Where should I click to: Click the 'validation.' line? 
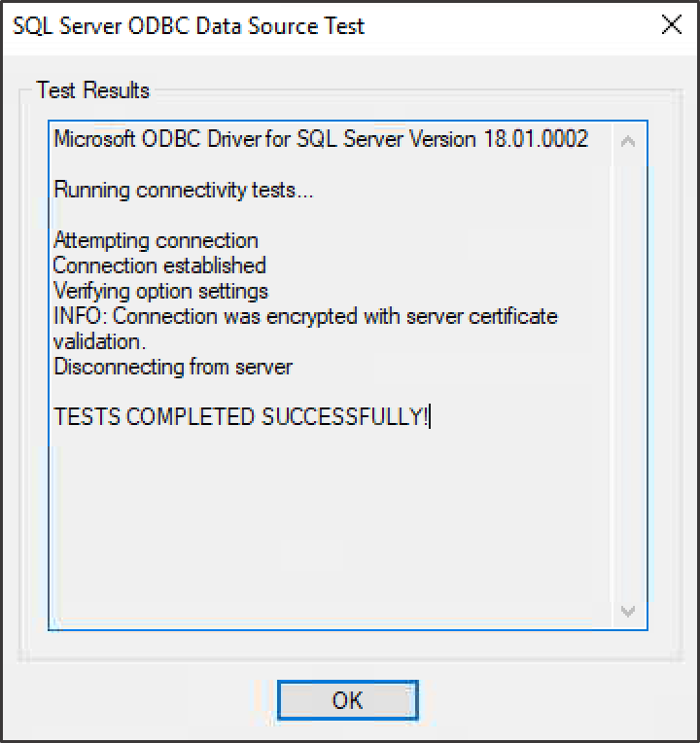(x=99, y=341)
